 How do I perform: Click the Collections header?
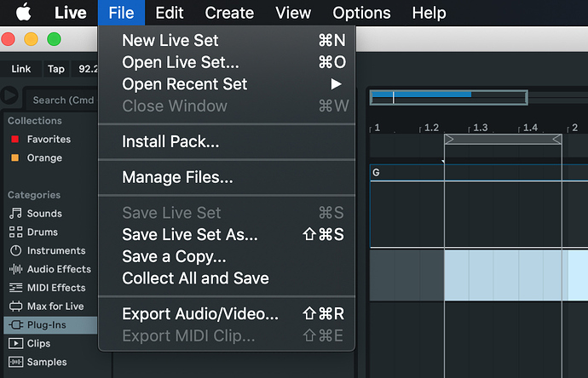tap(35, 121)
